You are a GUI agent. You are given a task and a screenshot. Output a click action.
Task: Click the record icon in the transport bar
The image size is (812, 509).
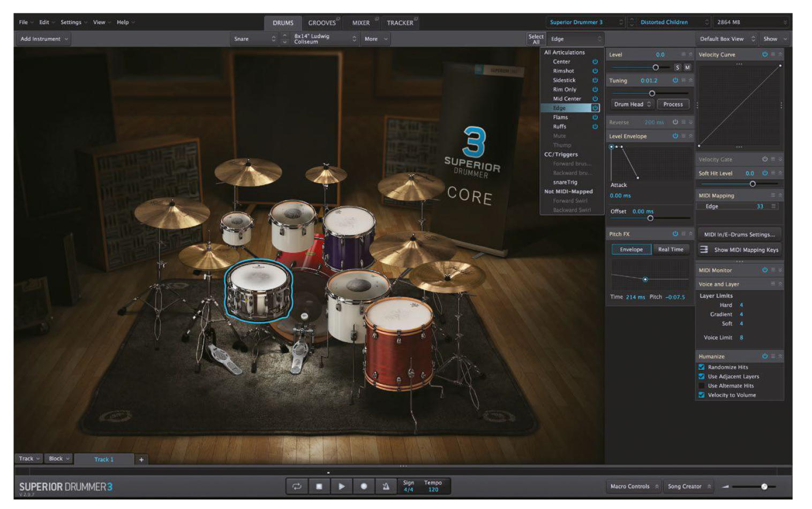click(x=364, y=486)
